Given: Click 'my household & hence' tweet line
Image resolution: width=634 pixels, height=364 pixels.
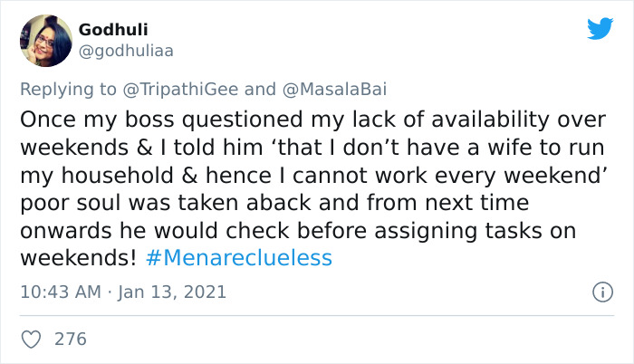Looking at the screenshot, I should pos(313,177).
